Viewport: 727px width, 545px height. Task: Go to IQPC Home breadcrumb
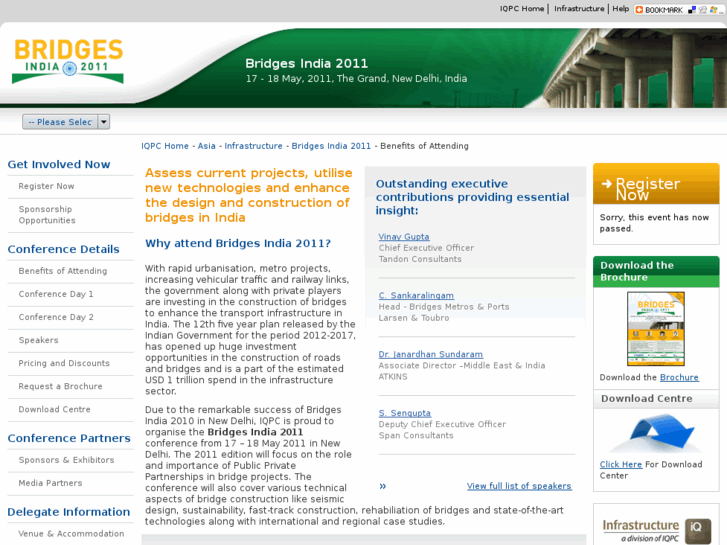(165, 146)
